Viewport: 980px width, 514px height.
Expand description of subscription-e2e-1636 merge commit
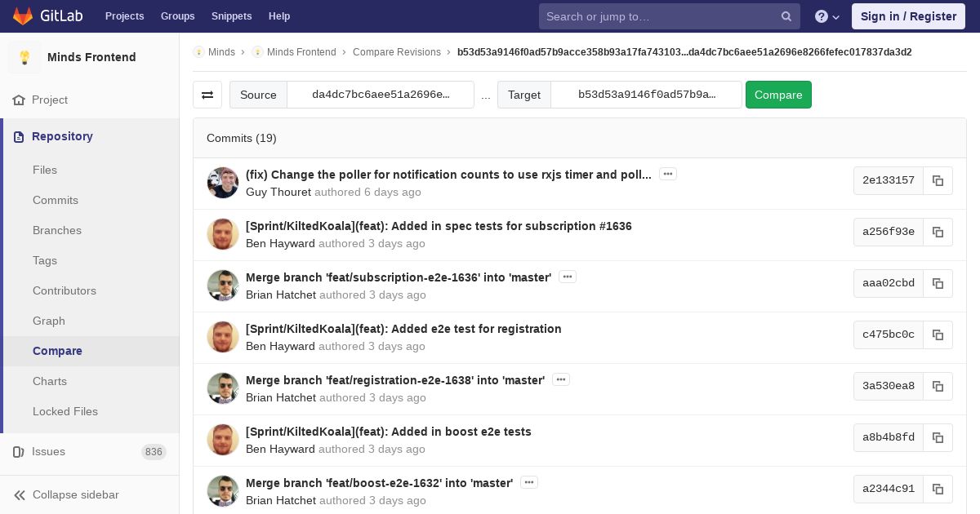pos(568,277)
